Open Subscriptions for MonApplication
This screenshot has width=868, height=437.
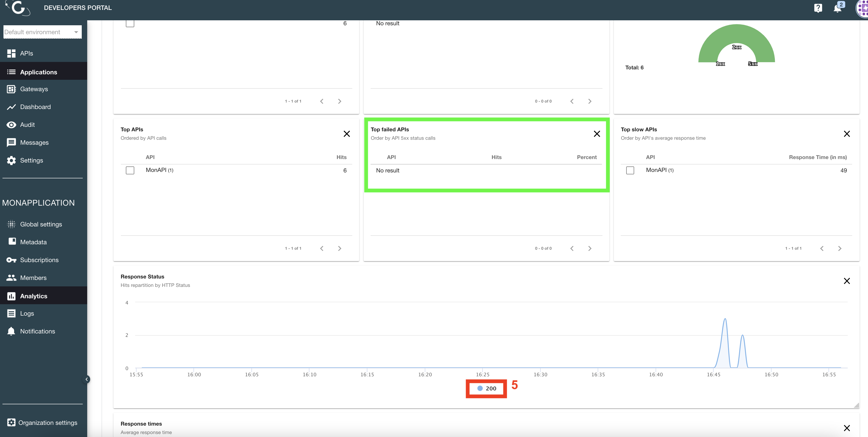(x=39, y=260)
